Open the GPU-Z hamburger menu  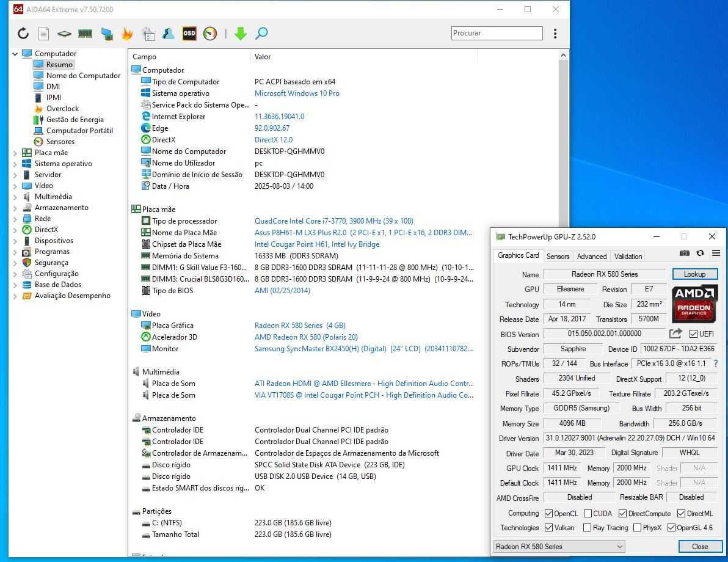coord(716,253)
